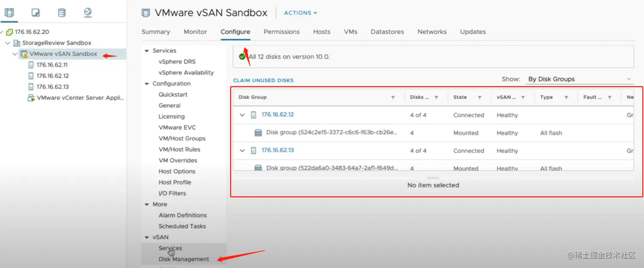Click the datacenter icon beside StorageReview Sandbox
This screenshot has width=644, height=268.
[x=17, y=43]
